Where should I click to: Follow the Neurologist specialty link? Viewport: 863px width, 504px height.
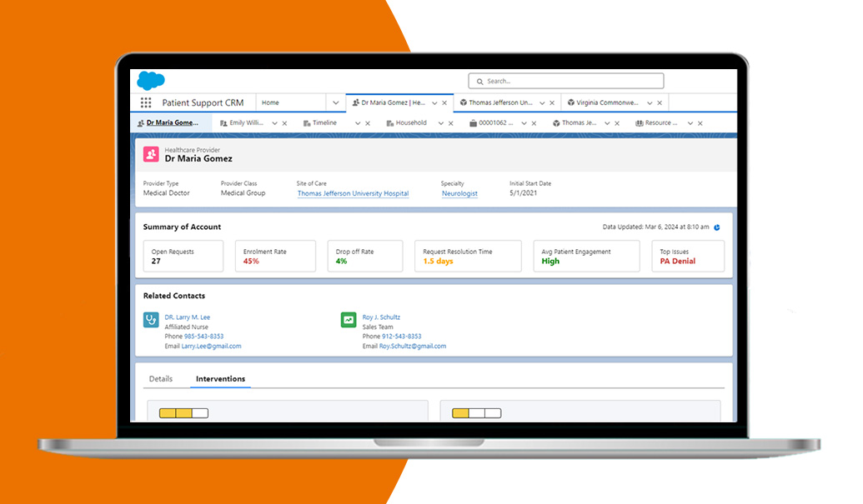coord(459,193)
